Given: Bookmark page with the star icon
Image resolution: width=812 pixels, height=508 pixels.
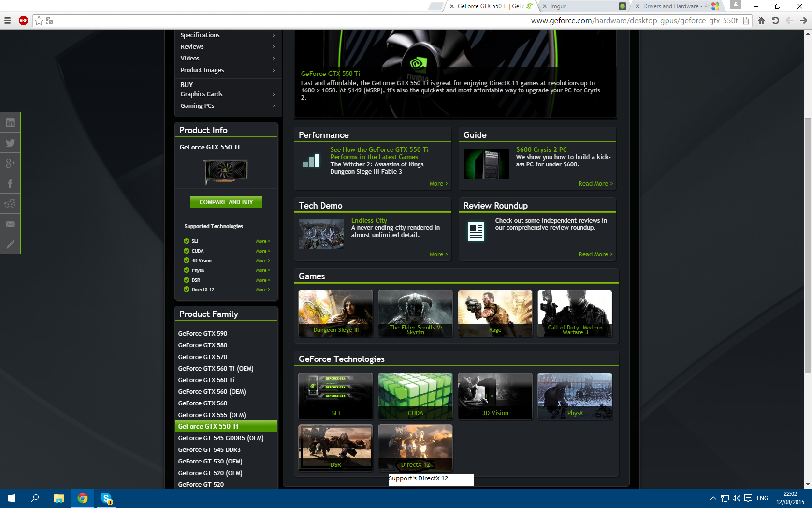Looking at the screenshot, I should pyautogui.click(x=39, y=20).
